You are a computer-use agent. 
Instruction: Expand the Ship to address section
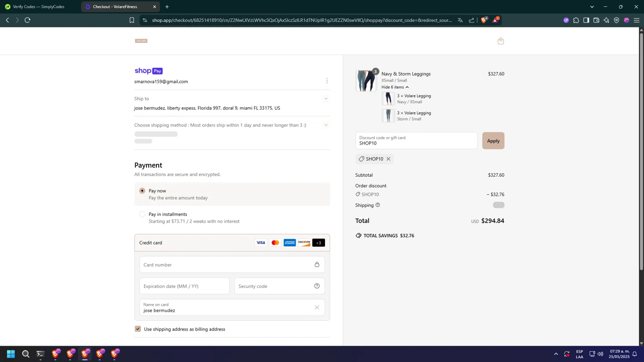click(326, 99)
